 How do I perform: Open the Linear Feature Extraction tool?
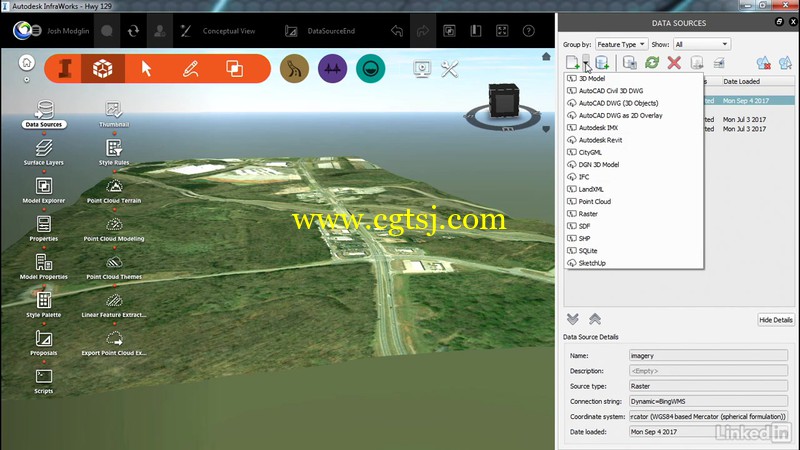click(x=114, y=305)
